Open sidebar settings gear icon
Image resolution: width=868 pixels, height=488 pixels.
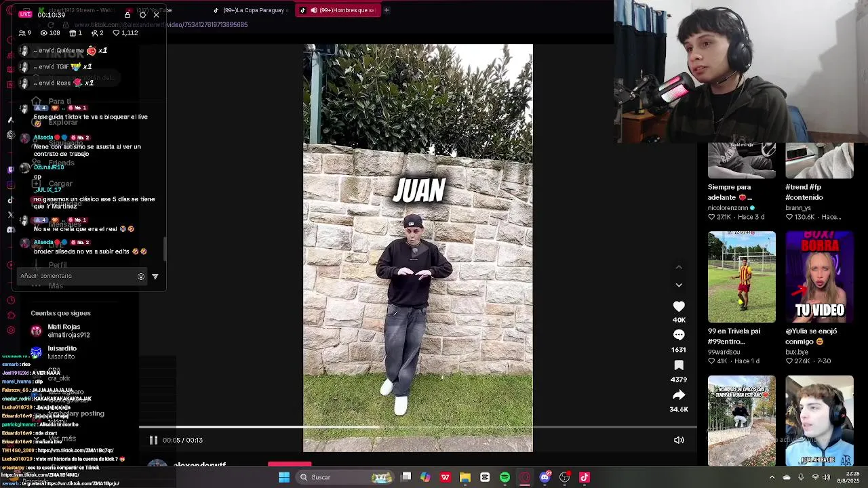11,330
